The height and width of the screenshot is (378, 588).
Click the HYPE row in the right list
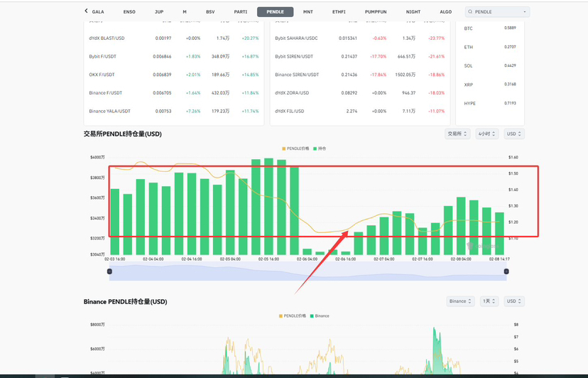(x=470, y=104)
